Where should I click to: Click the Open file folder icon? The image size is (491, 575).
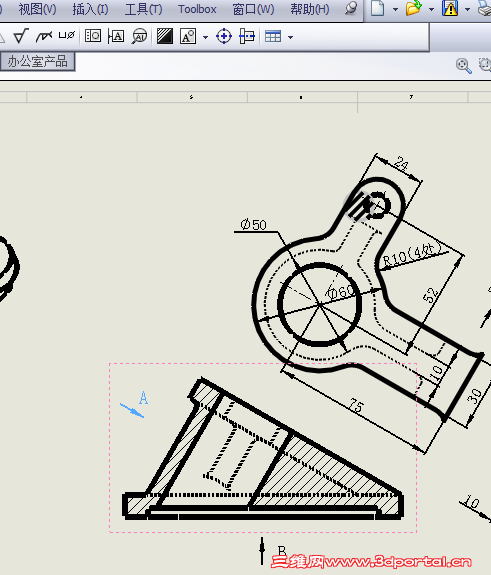pyautogui.click(x=413, y=8)
